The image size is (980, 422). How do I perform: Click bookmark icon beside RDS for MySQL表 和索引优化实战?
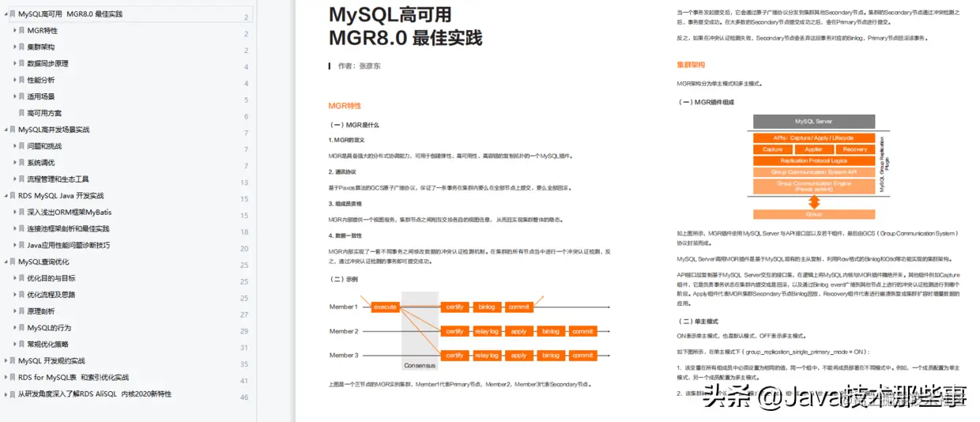(x=13, y=378)
